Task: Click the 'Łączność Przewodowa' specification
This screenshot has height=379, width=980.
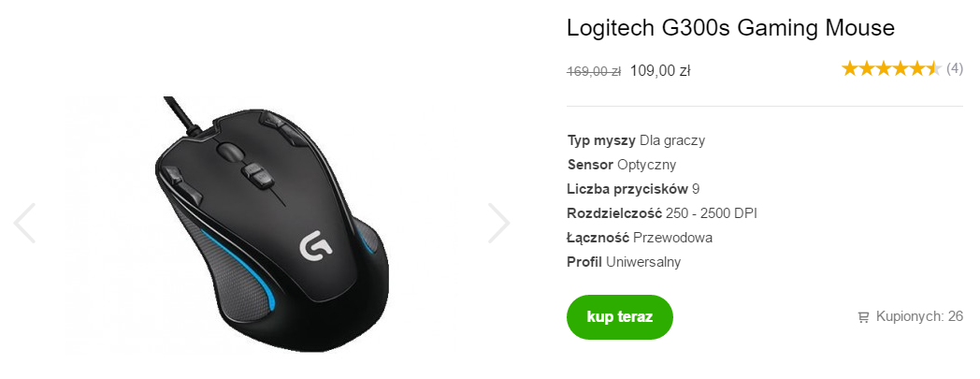Action: [640, 238]
